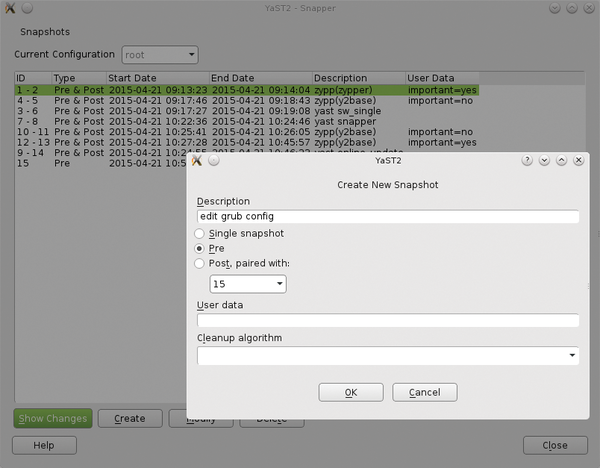Viewport: 600px width, 468px height.
Task: Select snapshot row 3 - 6 yast sw_single
Action: (247, 111)
